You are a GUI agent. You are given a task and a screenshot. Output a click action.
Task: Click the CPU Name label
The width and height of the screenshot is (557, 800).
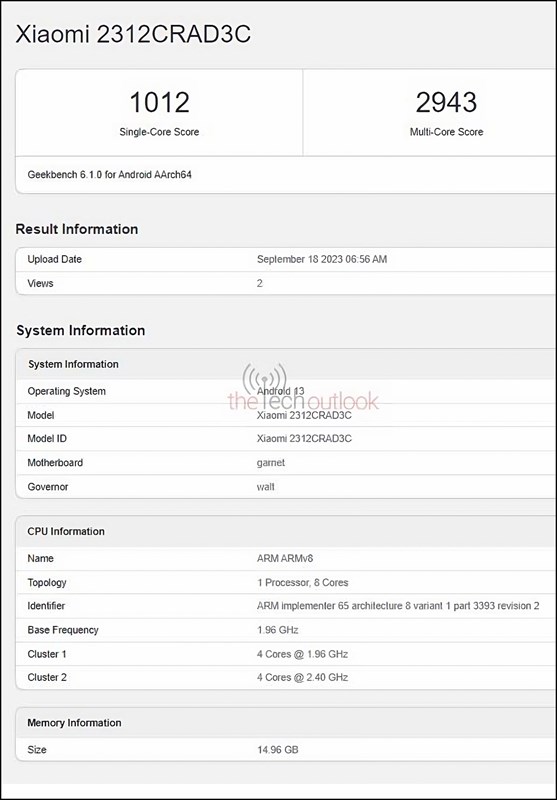(x=41, y=559)
